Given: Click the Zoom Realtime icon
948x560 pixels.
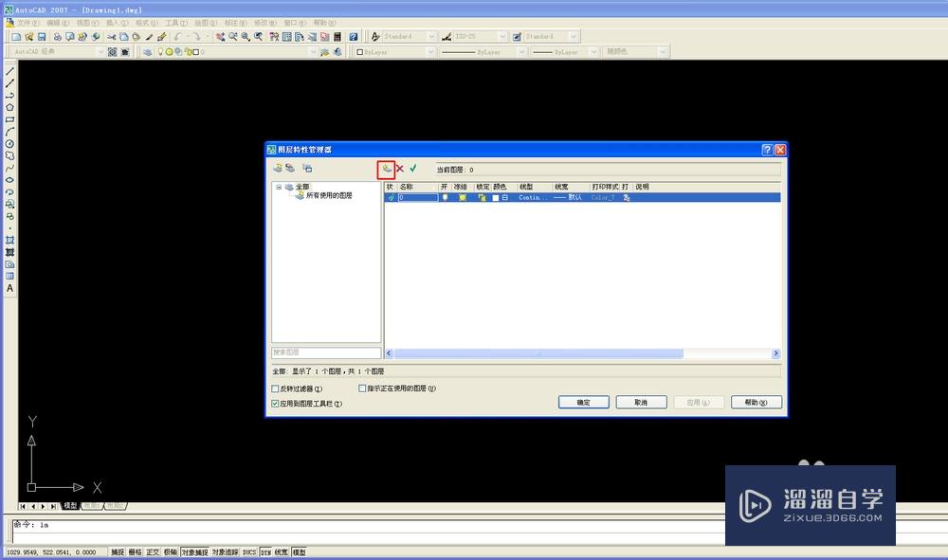Looking at the screenshot, I should pos(233,37).
